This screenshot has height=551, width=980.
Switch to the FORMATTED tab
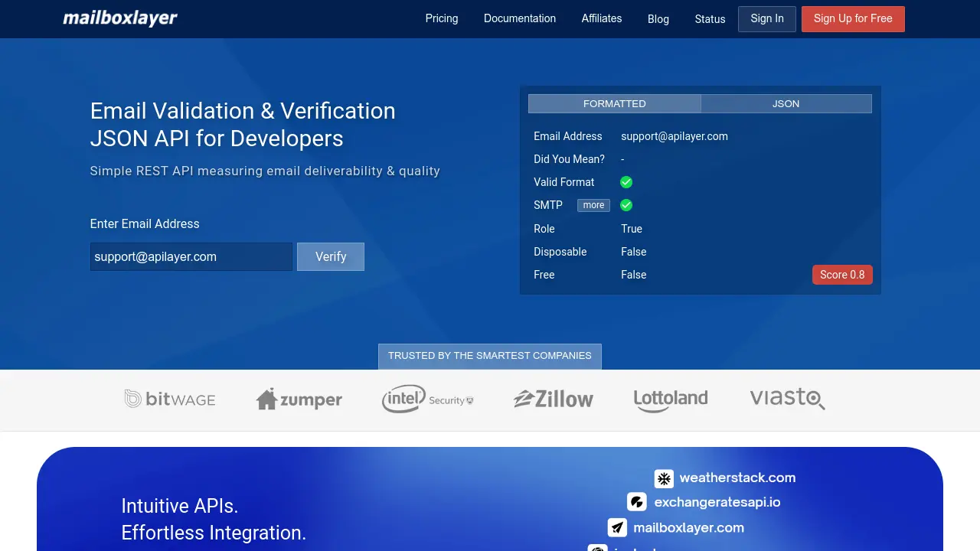pyautogui.click(x=615, y=103)
